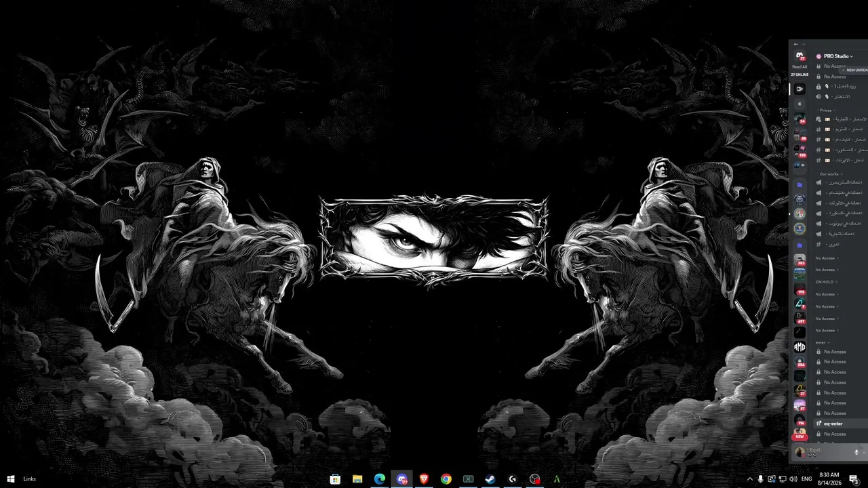Show hidden system tray icons

749,479
